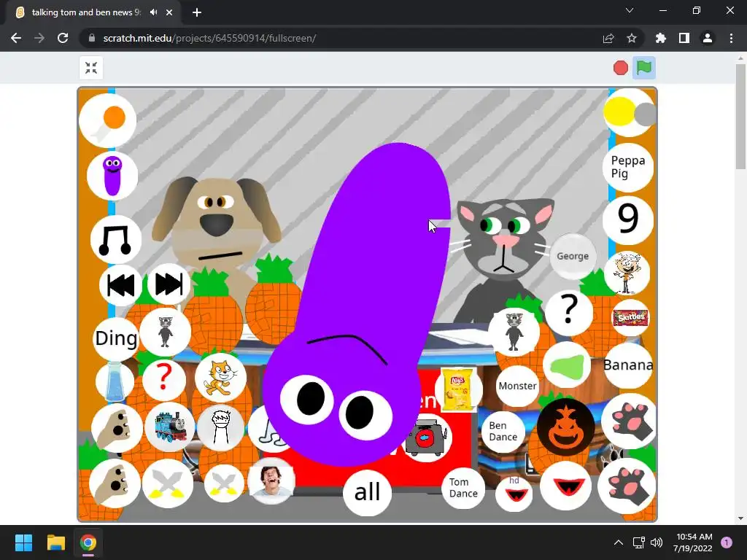Screen dimensions: 747x560
Task: Click the green slime blob button
Action: (566, 366)
